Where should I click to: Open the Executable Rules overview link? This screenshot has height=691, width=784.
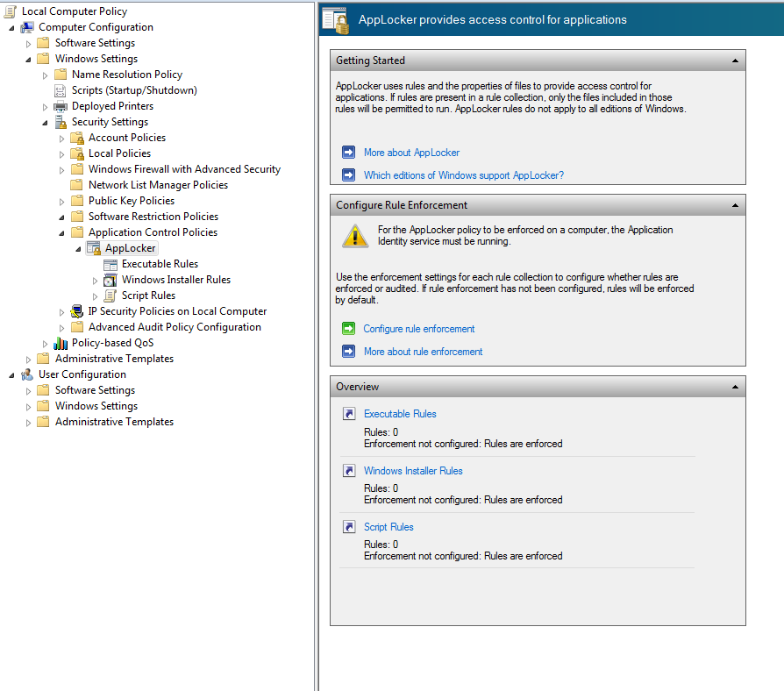[x=400, y=414]
